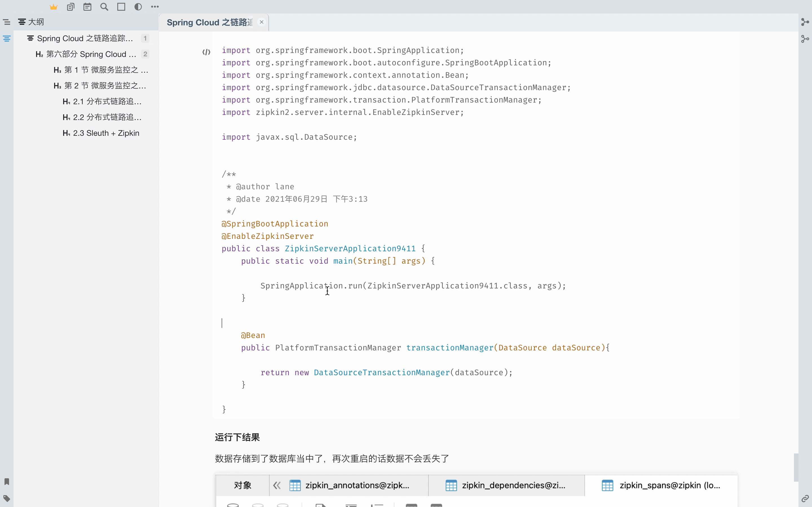This screenshot has width=812, height=507.
Task: Select the Spring Cloud 之链路 tab
Action: click(x=210, y=23)
